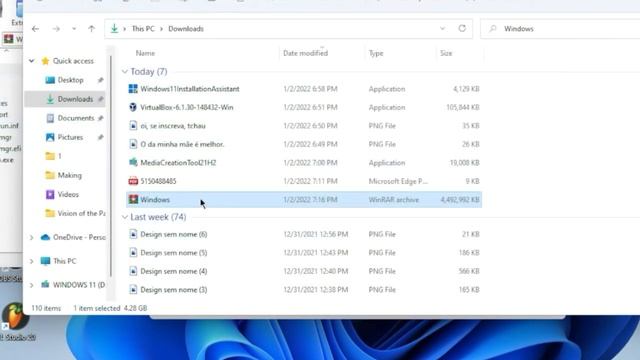This screenshot has height=360, width=640.
Task: Click the WinRAR archive type cell
Action: point(393,200)
